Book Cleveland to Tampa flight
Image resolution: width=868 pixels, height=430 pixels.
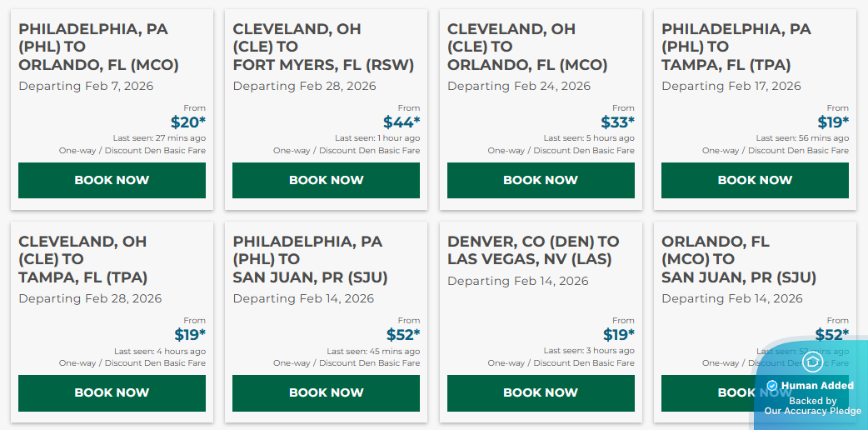(x=112, y=392)
